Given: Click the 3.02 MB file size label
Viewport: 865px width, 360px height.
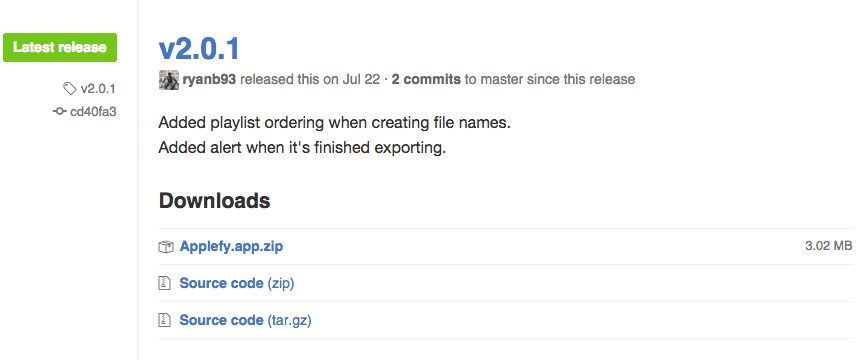Looking at the screenshot, I should tap(829, 246).
